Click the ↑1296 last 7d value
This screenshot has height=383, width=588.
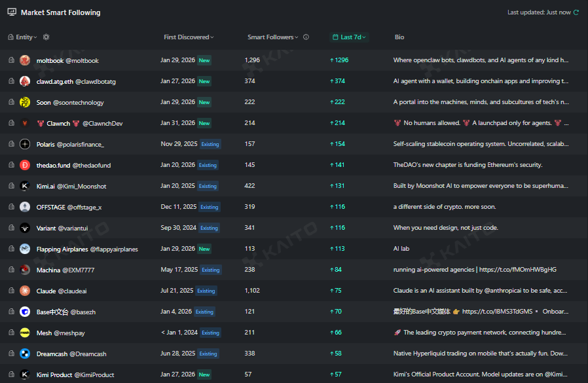[x=339, y=60]
